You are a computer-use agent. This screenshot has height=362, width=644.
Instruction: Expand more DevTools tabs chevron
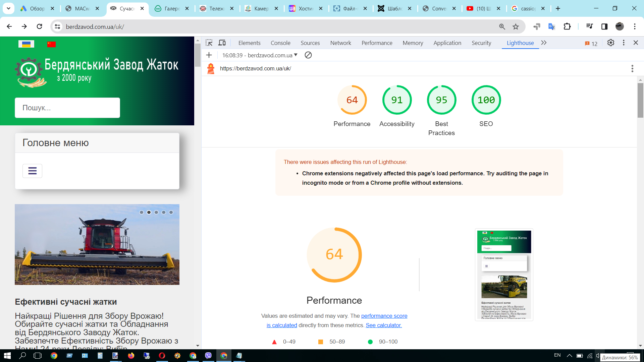click(544, 43)
